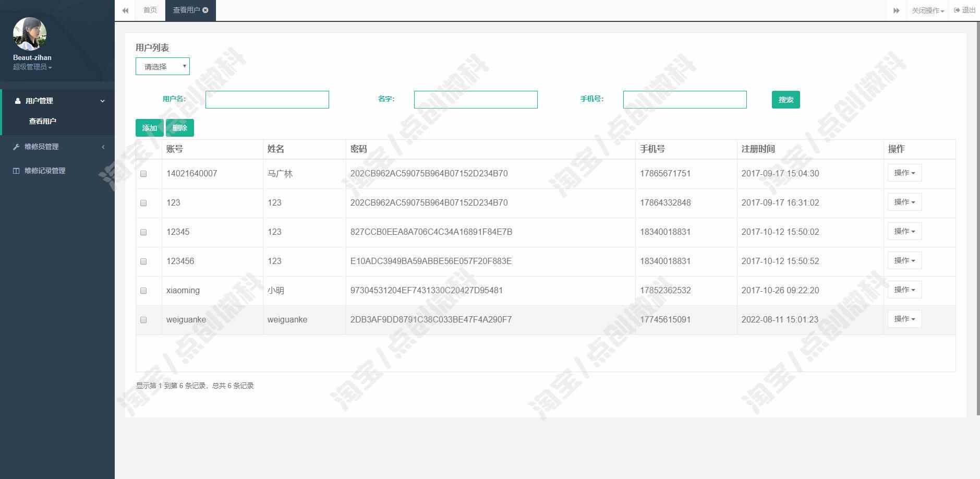This screenshot has width=980, height=479.
Task: Focus the 名字 input field
Action: tap(476, 100)
